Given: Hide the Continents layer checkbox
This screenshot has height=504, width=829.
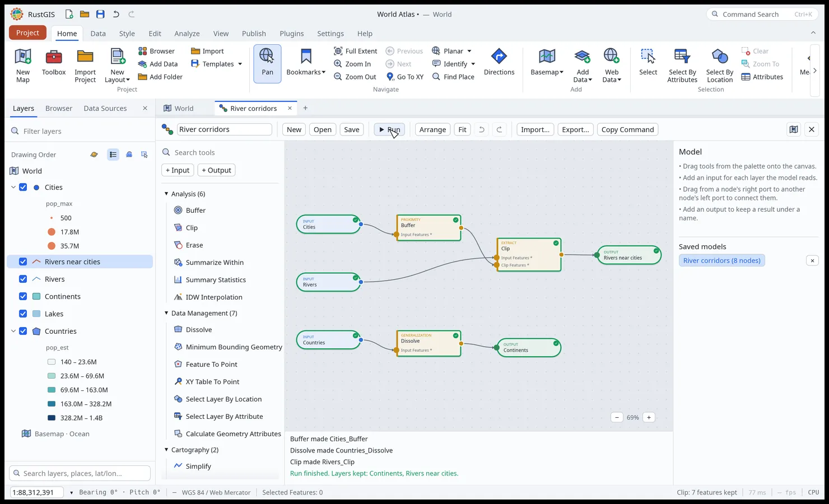Looking at the screenshot, I should [23, 297].
